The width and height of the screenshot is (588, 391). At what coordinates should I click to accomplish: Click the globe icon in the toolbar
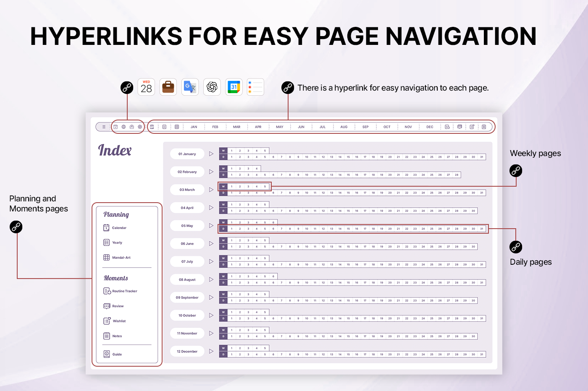click(123, 127)
